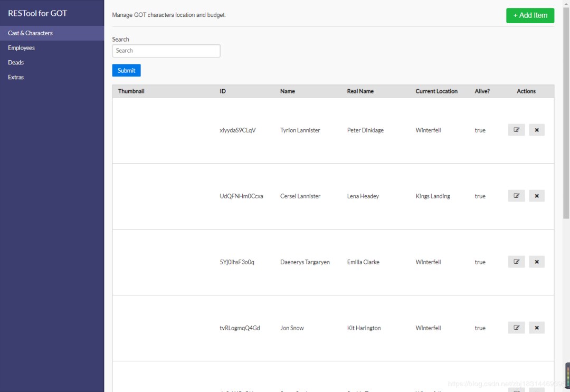This screenshot has width=570, height=392.
Task: Click the Actions column header
Action: pyautogui.click(x=526, y=91)
